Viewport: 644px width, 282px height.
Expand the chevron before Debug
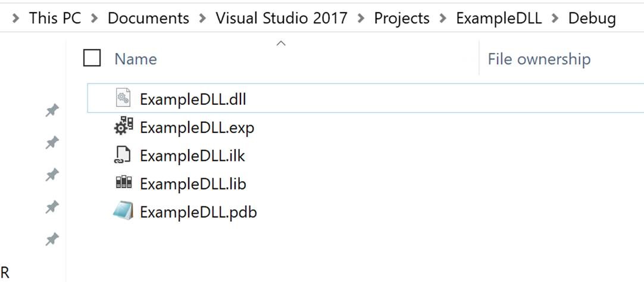[x=557, y=18]
